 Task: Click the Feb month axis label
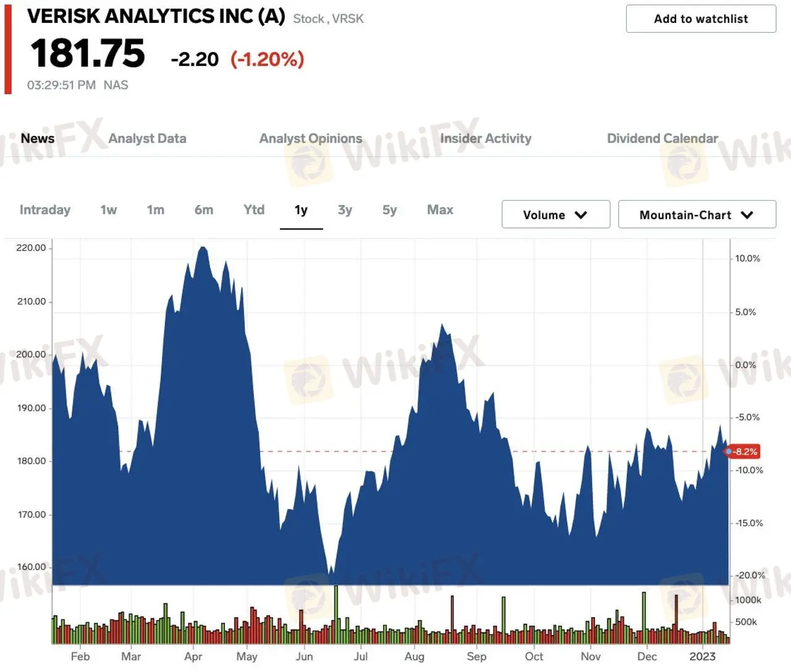(x=80, y=657)
